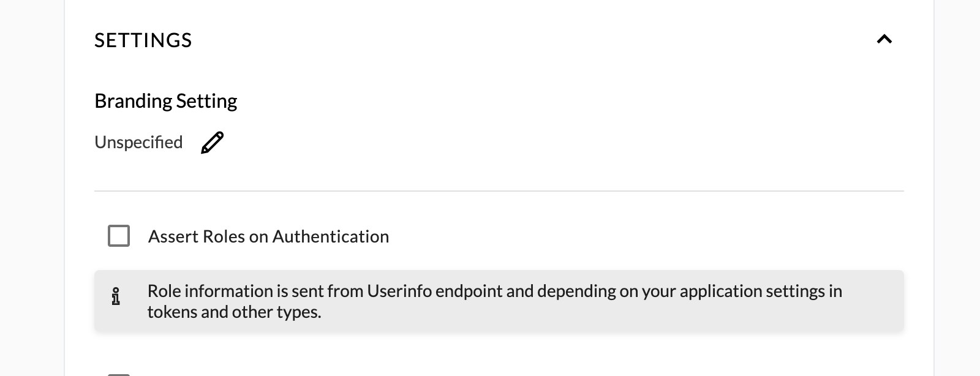Click the word "Assert" in the checkbox label
Viewport: 980px width, 376px height.
173,236
